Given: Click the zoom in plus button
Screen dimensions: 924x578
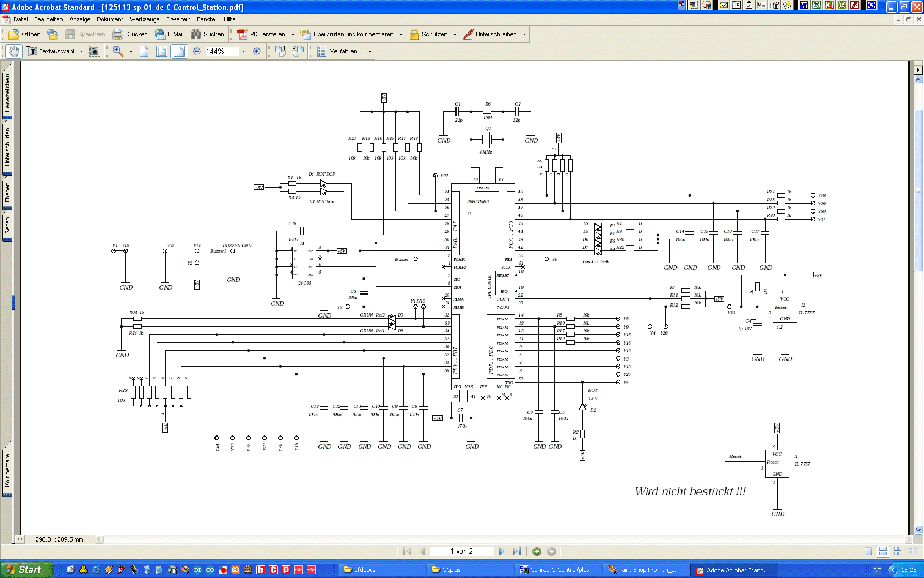Looking at the screenshot, I should point(256,51).
